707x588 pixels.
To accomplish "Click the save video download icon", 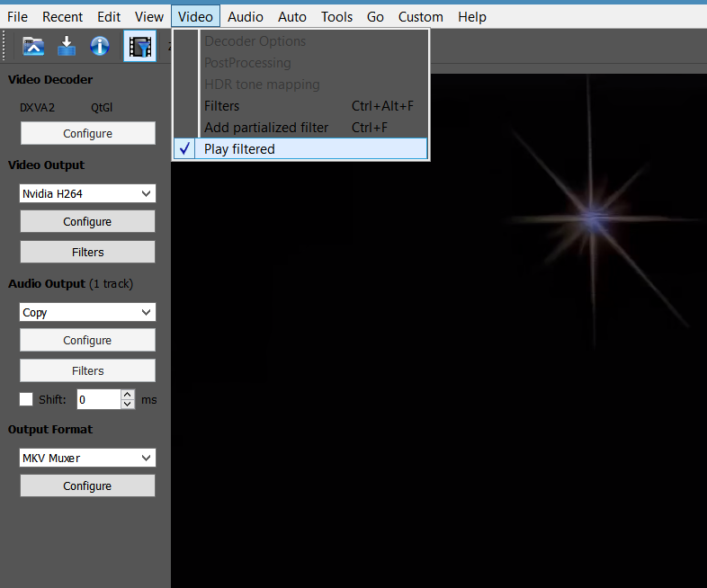I will pyautogui.click(x=67, y=46).
